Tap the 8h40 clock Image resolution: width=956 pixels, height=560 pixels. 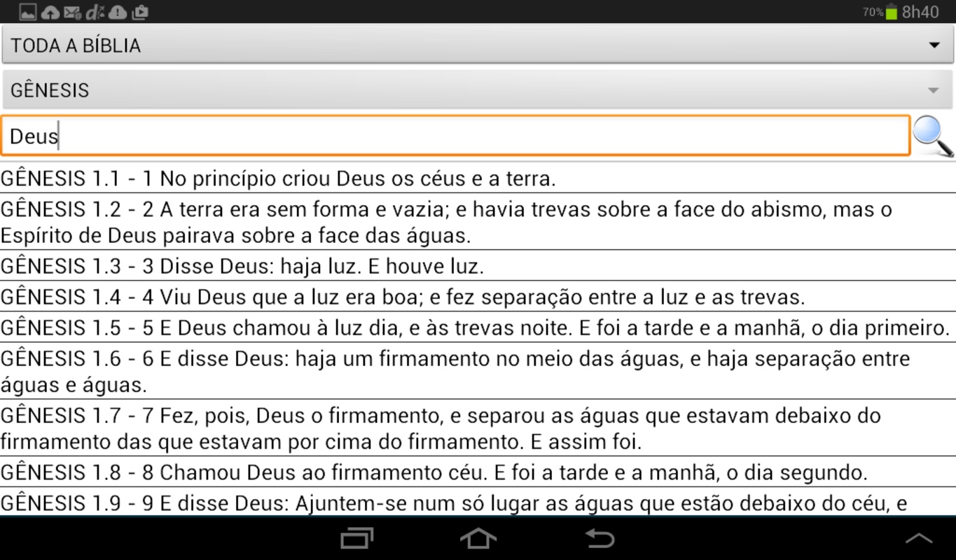(x=920, y=12)
